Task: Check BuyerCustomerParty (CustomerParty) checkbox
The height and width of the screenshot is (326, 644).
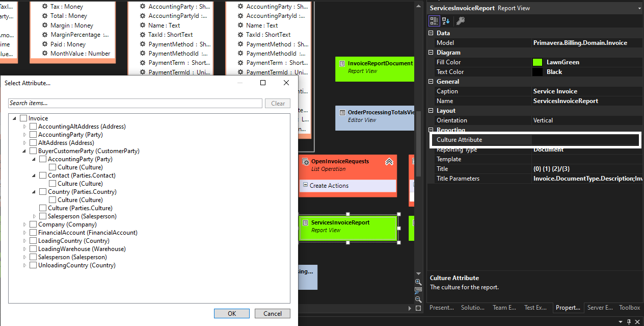Action: tap(33, 151)
